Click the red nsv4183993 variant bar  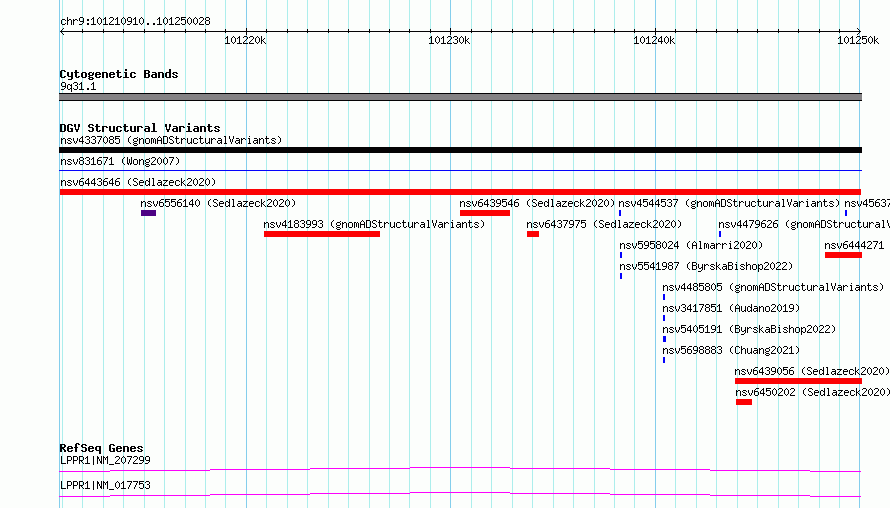pyautogui.click(x=322, y=234)
